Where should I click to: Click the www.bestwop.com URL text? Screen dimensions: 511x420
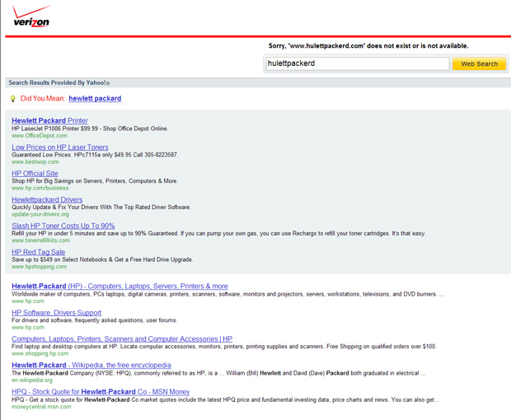(x=35, y=161)
